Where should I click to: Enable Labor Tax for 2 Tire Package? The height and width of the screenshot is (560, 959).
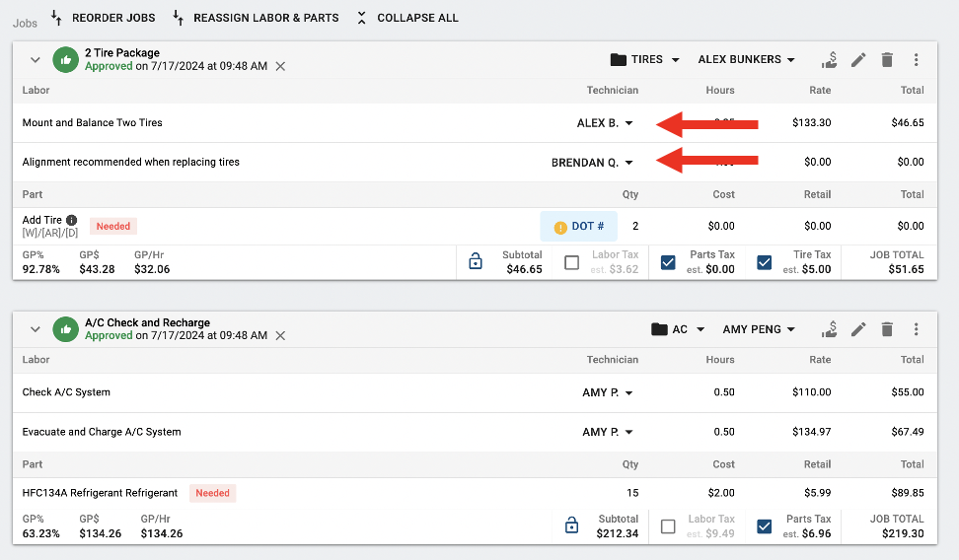click(x=572, y=263)
